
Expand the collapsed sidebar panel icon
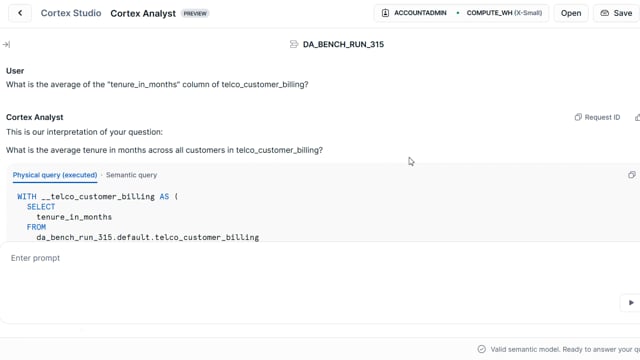6,44
